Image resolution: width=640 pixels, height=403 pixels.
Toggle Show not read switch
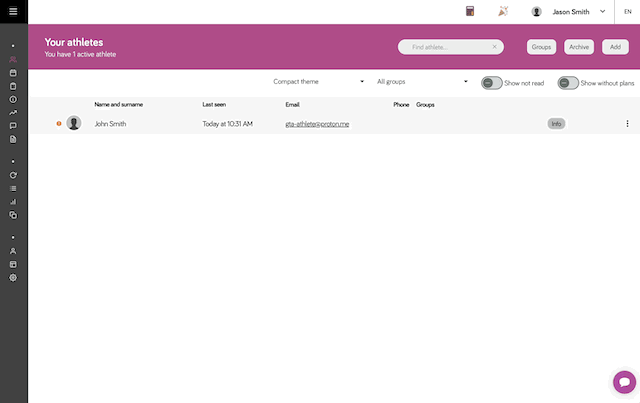tap(491, 83)
